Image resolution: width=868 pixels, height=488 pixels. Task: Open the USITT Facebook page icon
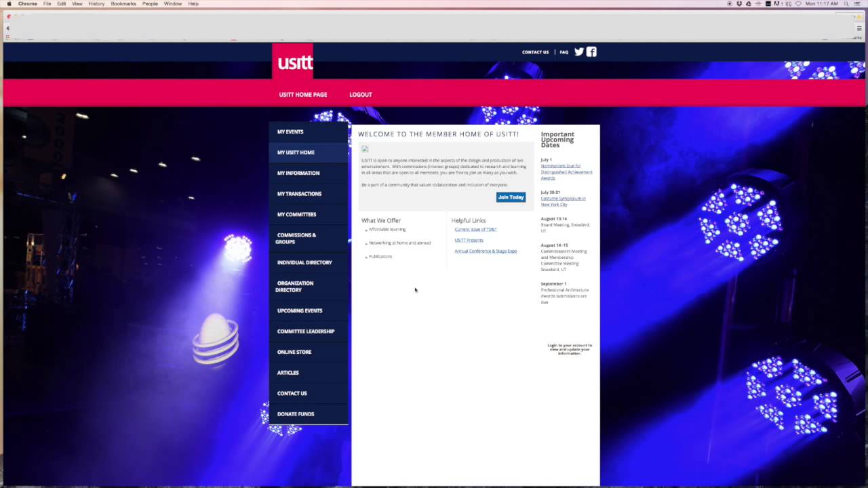(x=591, y=52)
